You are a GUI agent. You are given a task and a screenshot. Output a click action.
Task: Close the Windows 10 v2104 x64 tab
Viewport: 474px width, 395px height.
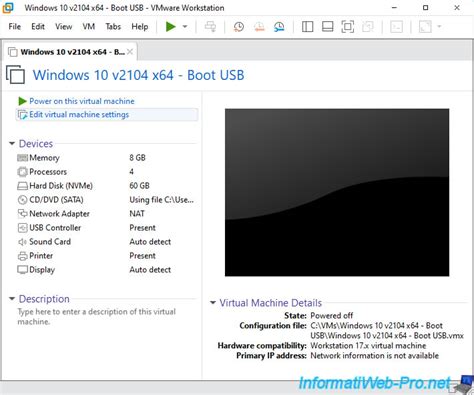click(130, 52)
